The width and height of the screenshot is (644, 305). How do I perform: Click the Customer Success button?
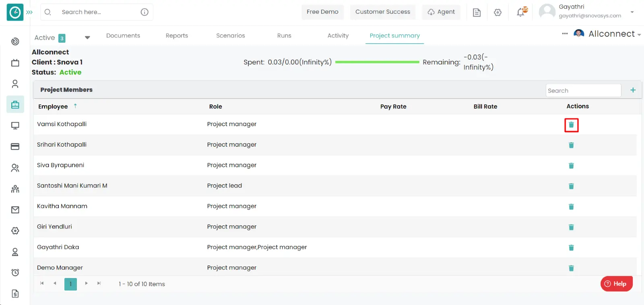point(382,12)
